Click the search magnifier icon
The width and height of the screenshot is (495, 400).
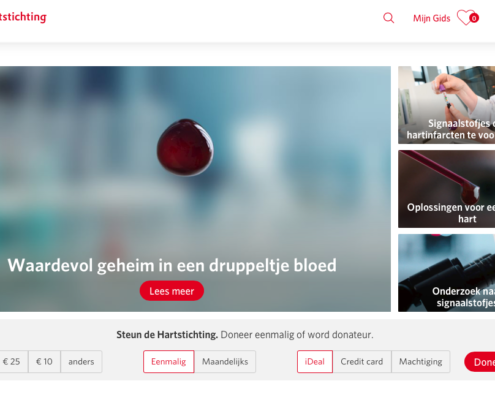point(388,18)
